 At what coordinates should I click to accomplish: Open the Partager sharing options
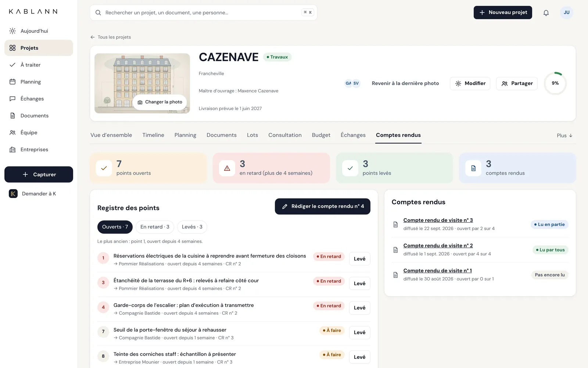517,84
